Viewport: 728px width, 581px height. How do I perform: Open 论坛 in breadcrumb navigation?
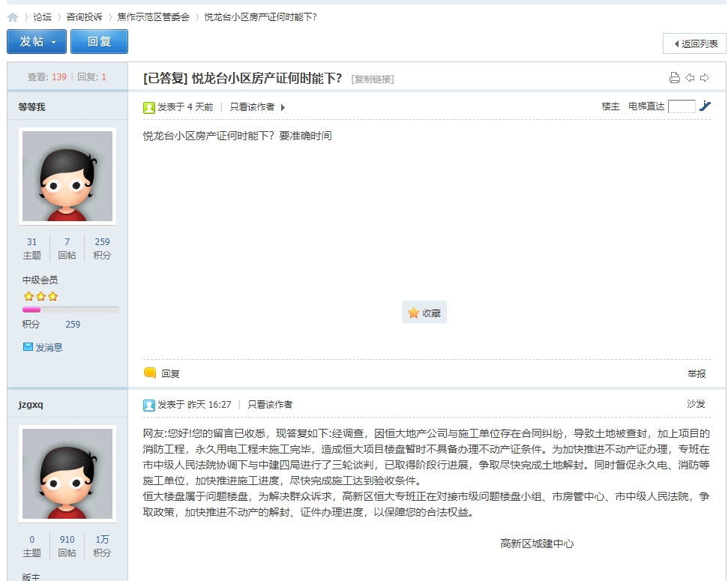42,16
